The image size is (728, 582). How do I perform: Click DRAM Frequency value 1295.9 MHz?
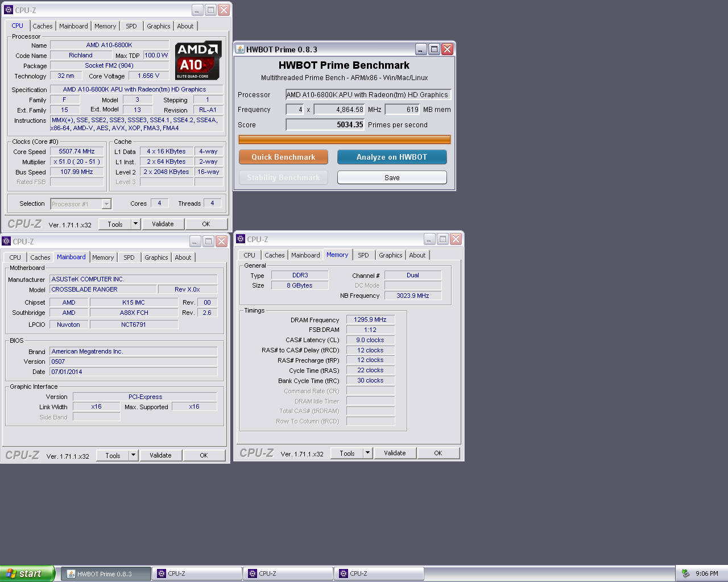(370, 319)
